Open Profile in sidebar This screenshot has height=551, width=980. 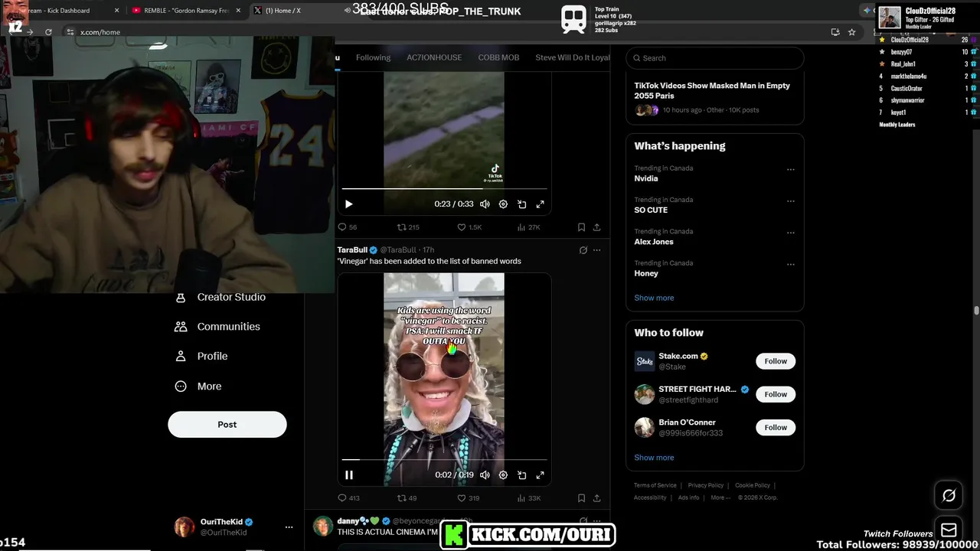201,357
